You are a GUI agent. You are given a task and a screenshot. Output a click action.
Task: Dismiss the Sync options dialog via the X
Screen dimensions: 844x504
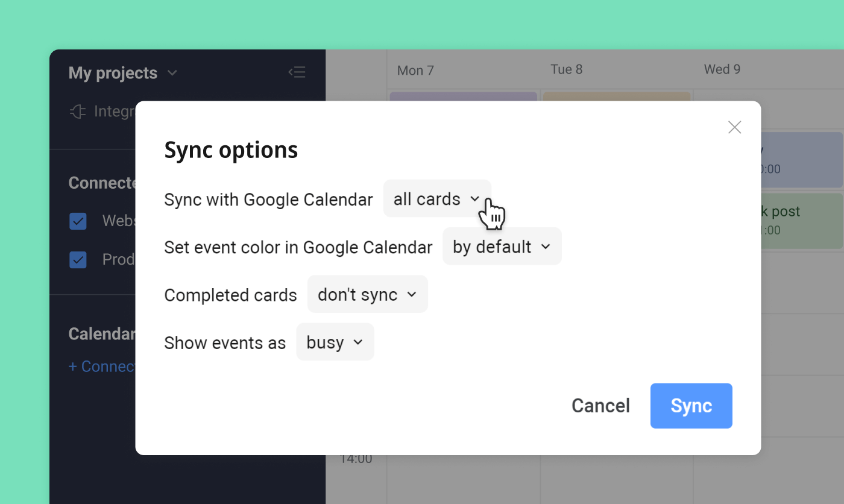[734, 127]
